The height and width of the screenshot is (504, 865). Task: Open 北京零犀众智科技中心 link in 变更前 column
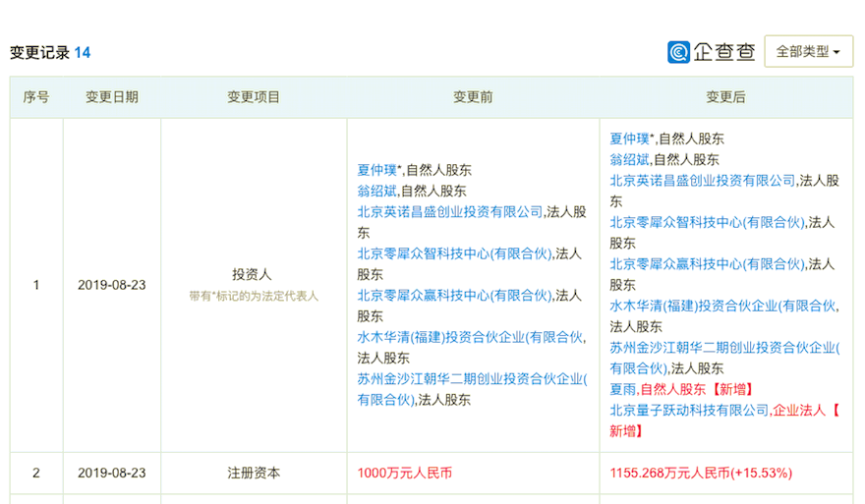pyautogui.click(x=454, y=253)
